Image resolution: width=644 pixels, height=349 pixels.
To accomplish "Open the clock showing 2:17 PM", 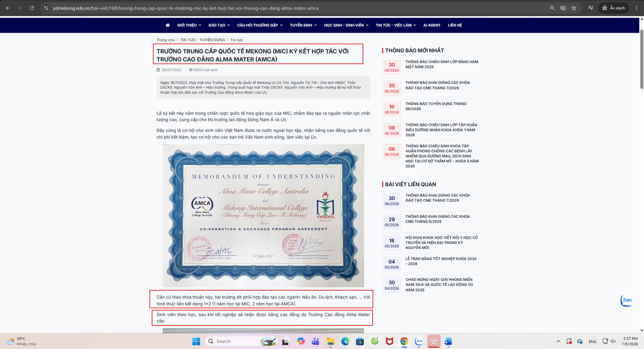I will pos(629,341).
